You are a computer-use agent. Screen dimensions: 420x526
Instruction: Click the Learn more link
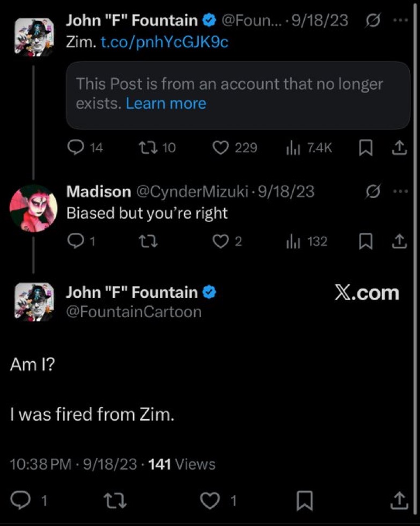click(x=166, y=103)
